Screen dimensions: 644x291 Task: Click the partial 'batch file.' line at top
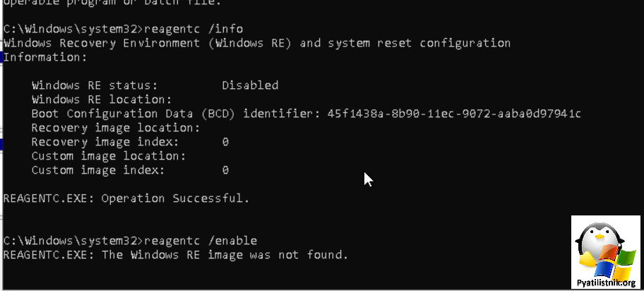coord(112,2)
